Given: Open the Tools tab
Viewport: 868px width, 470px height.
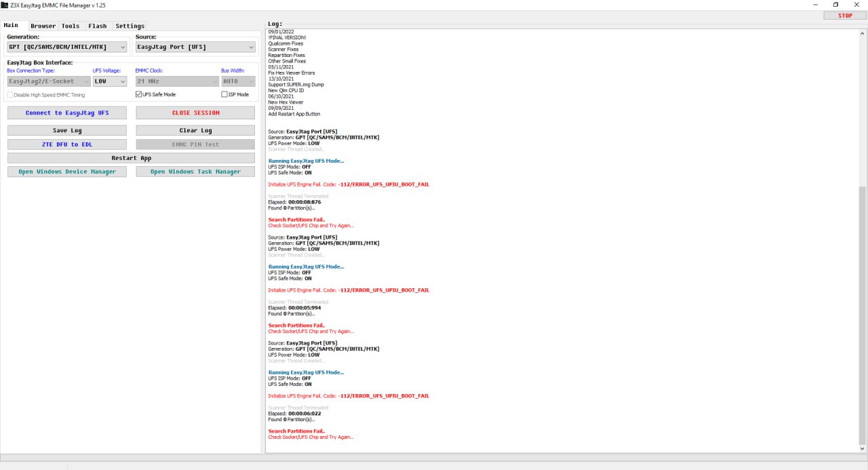Looking at the screenshot, I should [x=71, y=26].
